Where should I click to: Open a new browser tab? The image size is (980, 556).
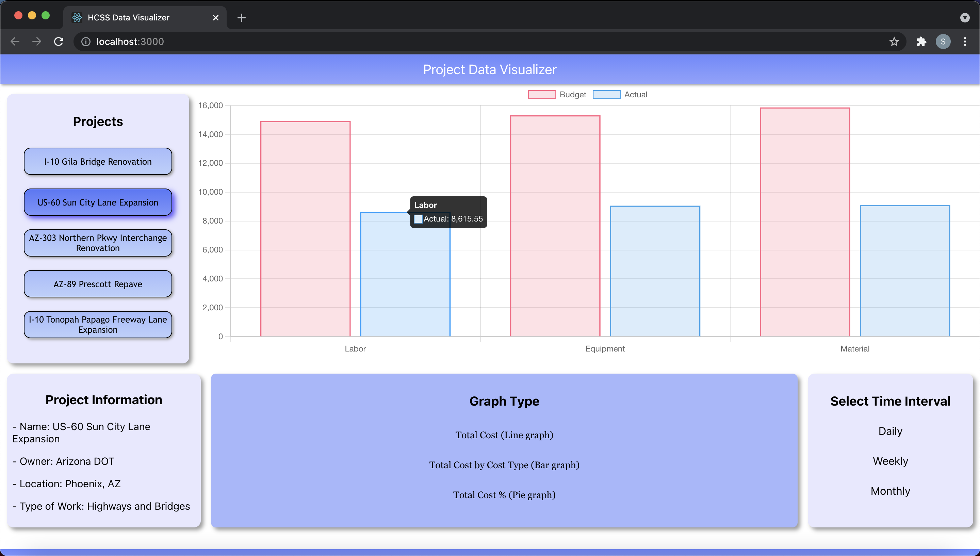click(241, 18)
